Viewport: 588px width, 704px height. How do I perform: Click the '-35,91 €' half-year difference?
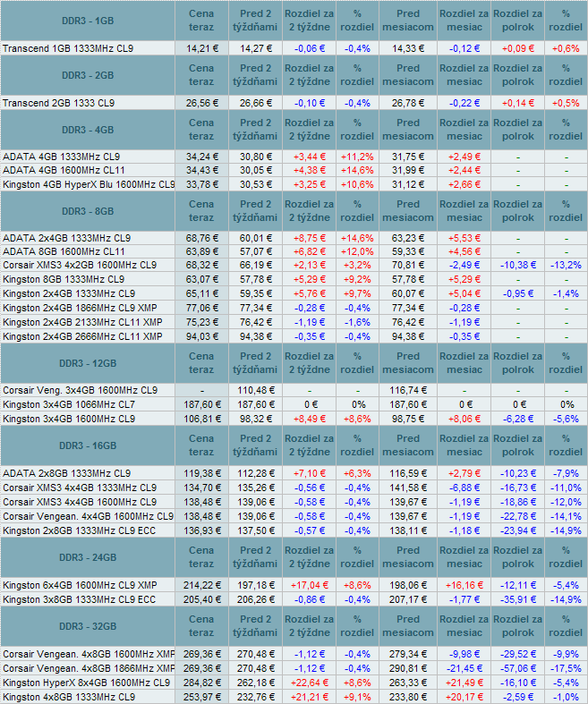(518, 600)
